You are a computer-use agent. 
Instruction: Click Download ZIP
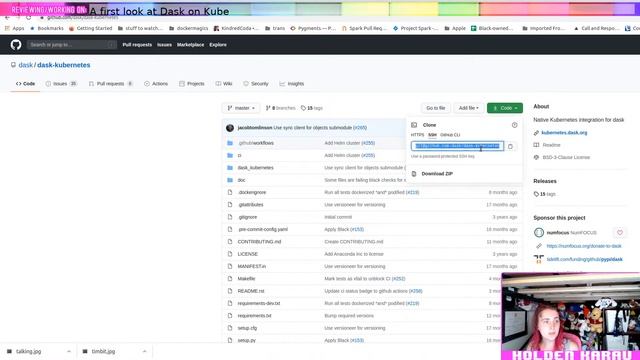[437, 174]
